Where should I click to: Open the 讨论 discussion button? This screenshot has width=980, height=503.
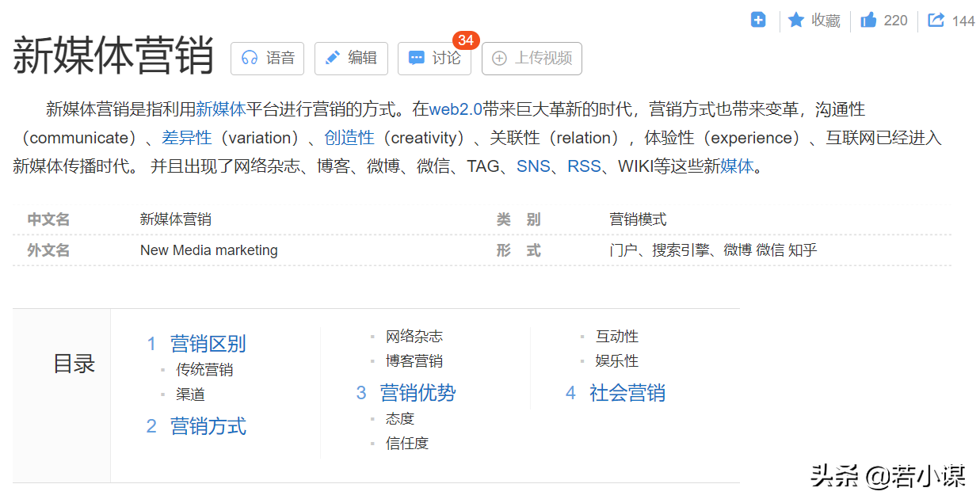(434, 58)
